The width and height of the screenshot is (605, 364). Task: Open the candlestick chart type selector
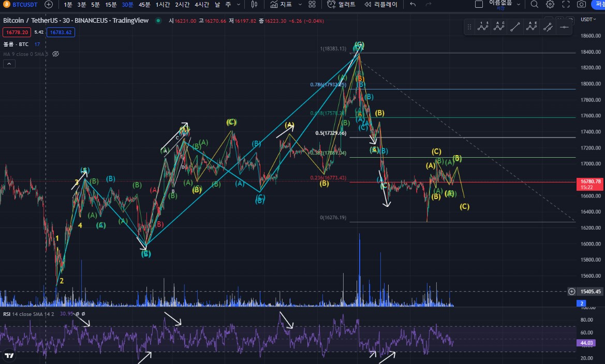pos(254,5)
